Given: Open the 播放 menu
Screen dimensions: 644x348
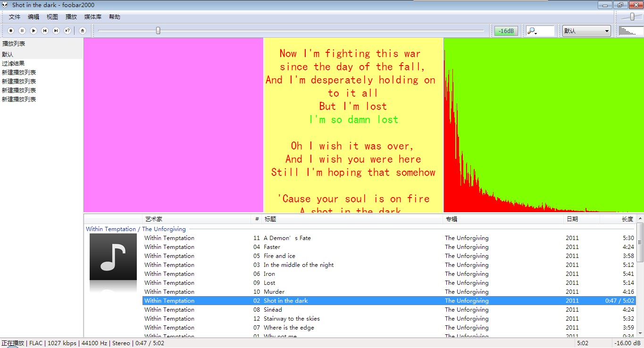Looking at the screenshot, I should (71, 17).
